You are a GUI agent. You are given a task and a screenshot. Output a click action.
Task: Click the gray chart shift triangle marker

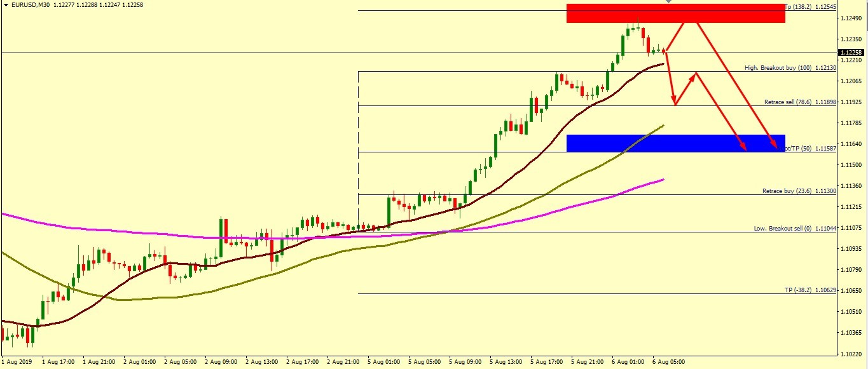pos(668,2)
